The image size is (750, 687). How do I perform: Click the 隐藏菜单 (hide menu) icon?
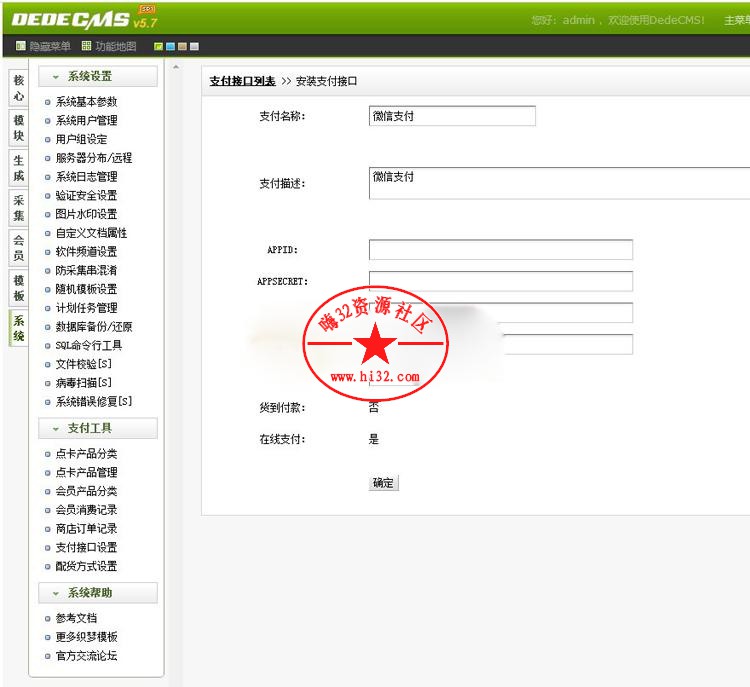tap(21, 46)
